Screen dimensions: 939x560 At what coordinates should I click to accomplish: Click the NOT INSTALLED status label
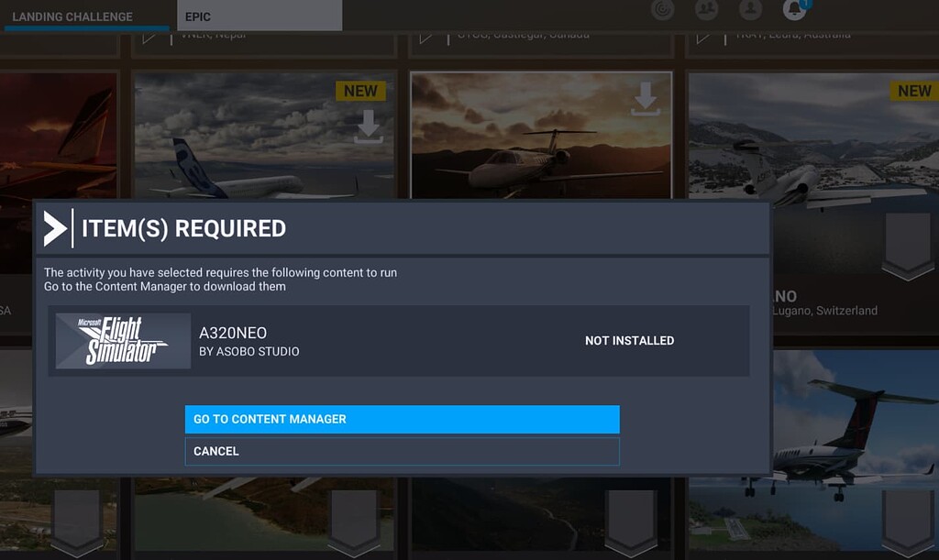629,340
